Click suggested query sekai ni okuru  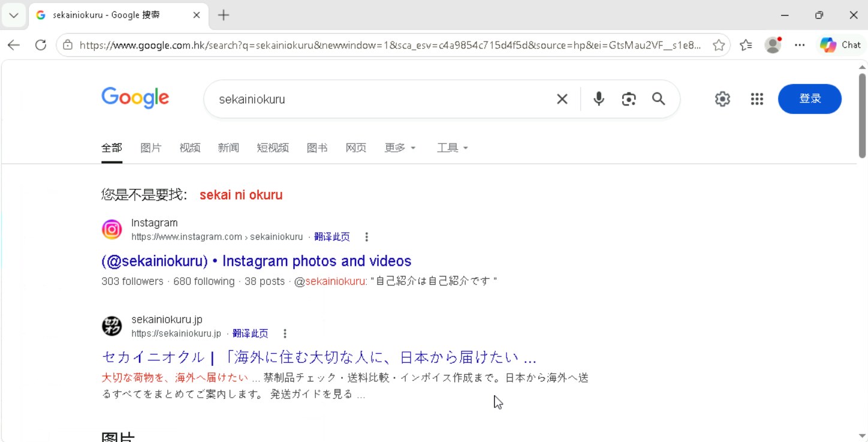coord(241,195)
